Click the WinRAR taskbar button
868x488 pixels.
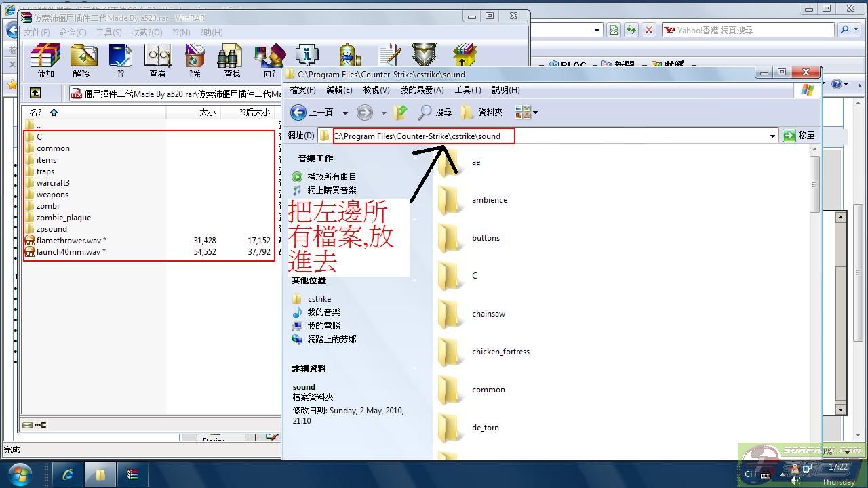tap(132, 474)
